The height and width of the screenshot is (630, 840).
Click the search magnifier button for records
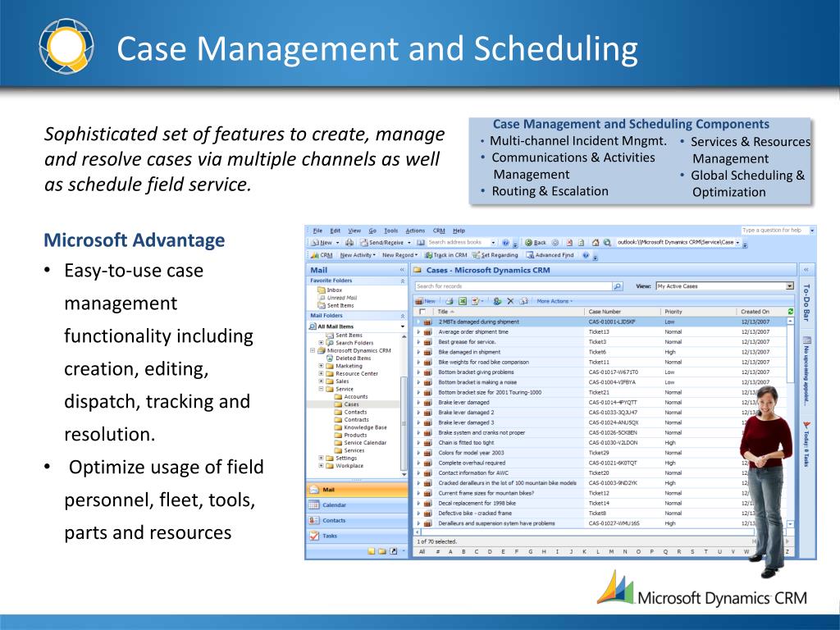(x=617, y=286)
